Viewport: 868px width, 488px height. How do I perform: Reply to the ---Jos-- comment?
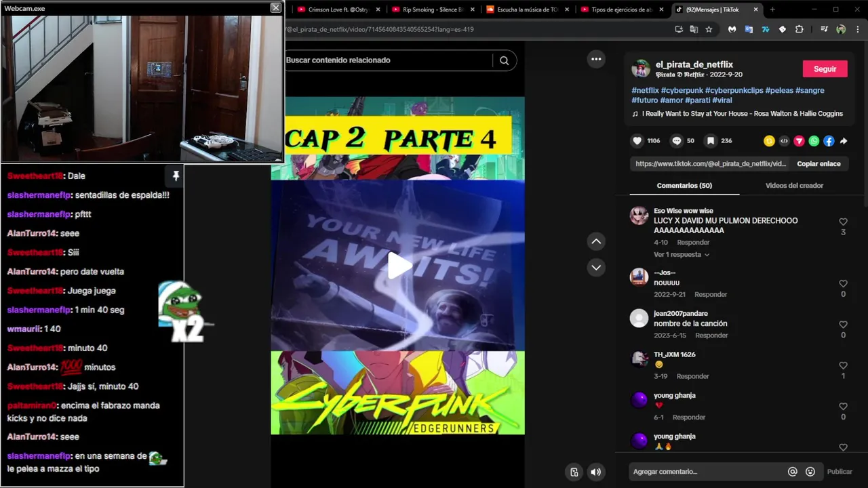[711, 295]
